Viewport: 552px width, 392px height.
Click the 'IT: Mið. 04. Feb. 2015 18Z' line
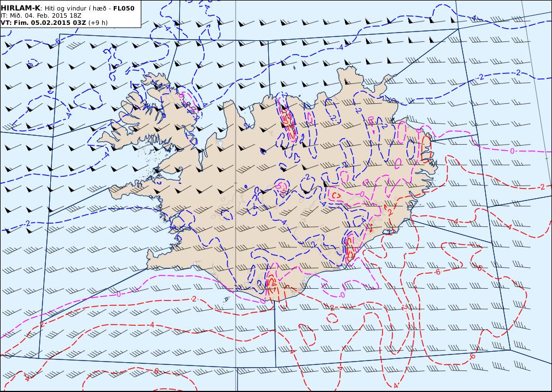[x=41, y=15]
